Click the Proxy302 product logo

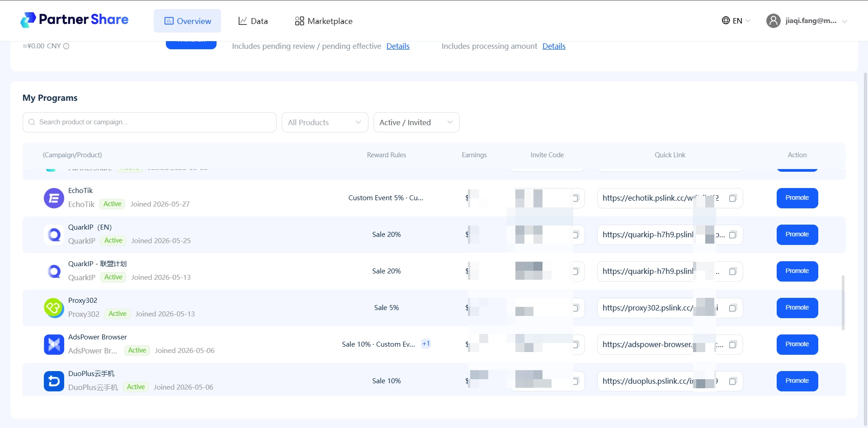click(54, 308)
